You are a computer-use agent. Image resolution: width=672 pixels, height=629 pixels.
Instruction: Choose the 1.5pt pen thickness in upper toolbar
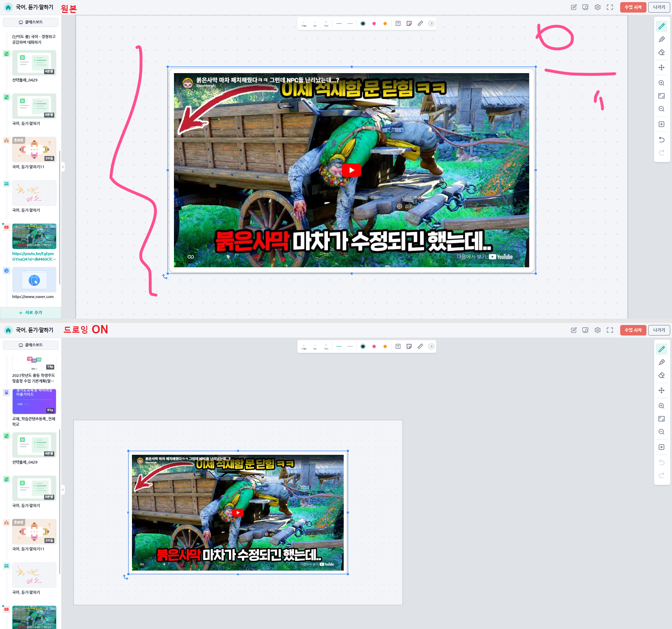[x=304, y=24]
